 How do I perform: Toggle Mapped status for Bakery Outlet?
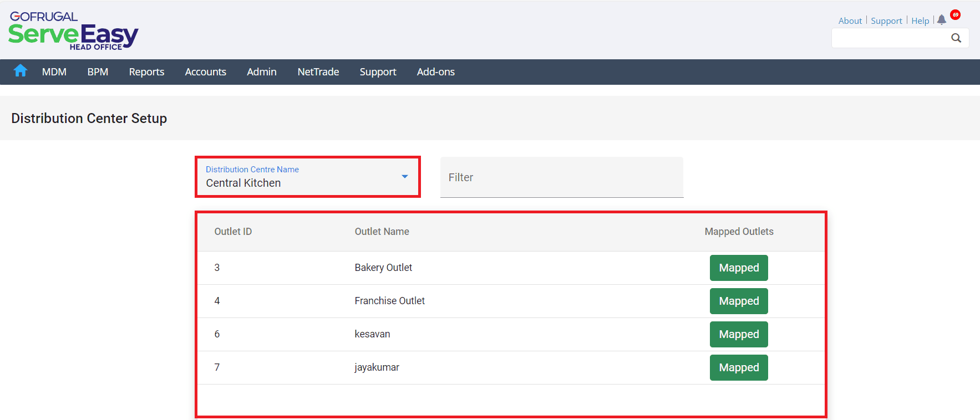pos(738,268)
